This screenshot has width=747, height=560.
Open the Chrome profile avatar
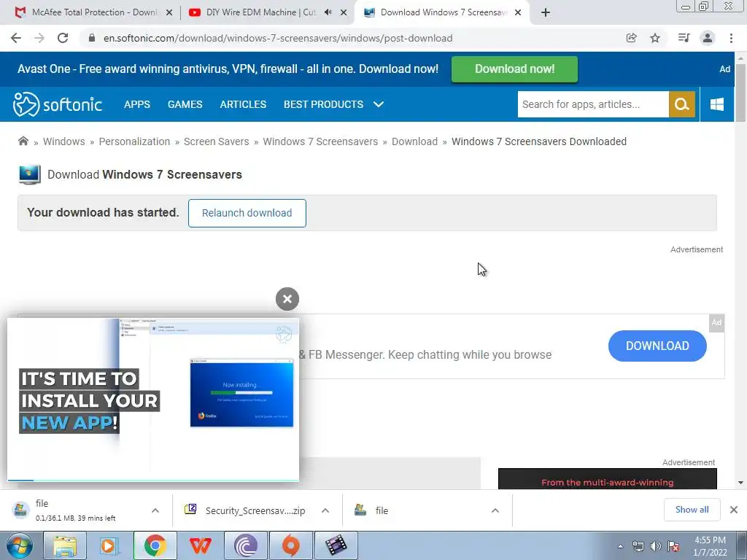click(708, 38)
